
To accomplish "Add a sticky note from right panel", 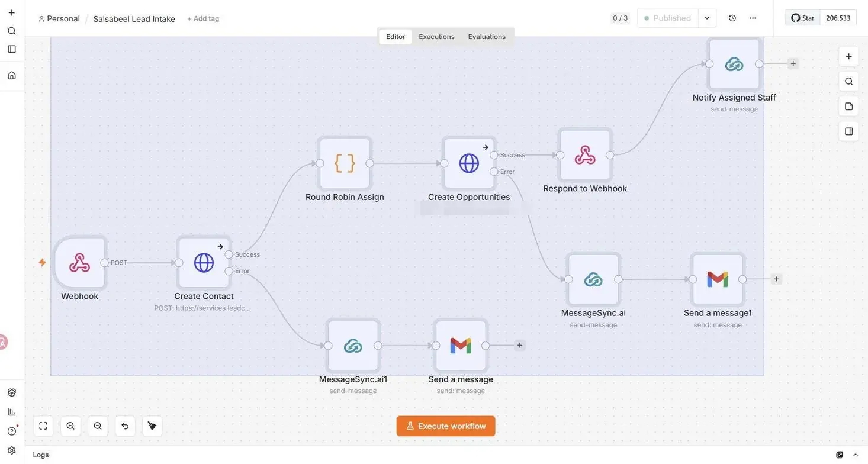I will click(848, 107).
